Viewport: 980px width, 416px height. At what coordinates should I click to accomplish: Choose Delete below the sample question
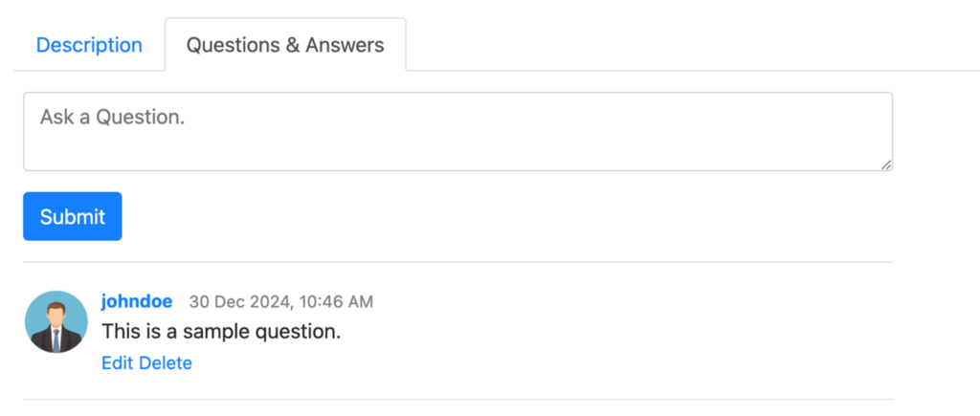[166, 362]
